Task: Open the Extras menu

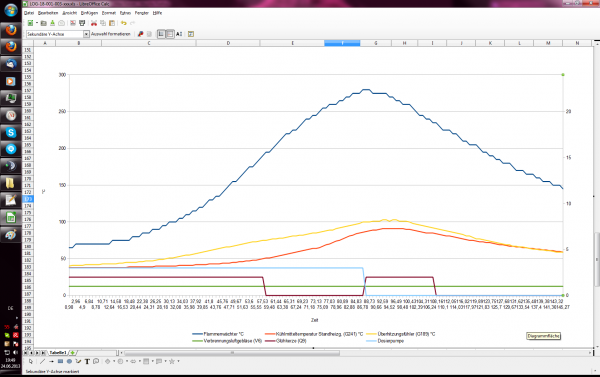Action: [x=125, y=13]
